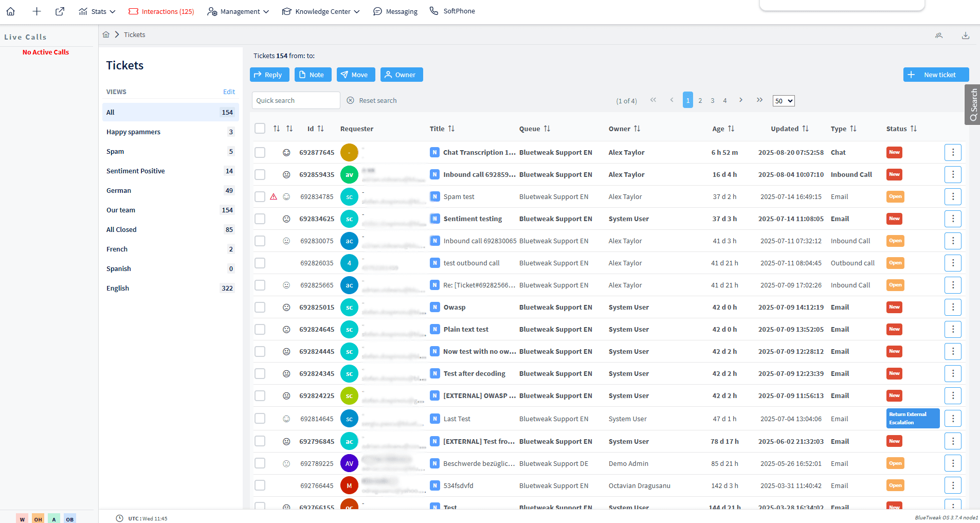Screen dimensions: 980x523
Task: Tick the select-all checkbox in the table header
Action: pos(260,128)
